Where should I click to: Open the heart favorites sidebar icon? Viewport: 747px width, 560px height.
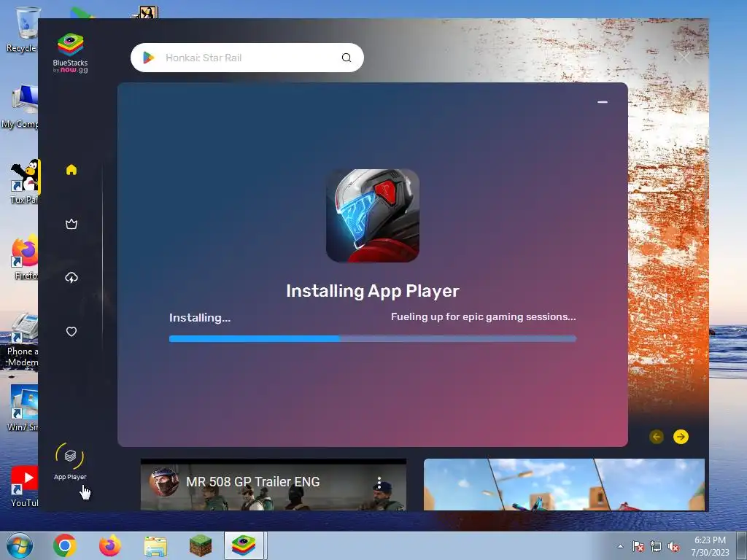pos(71,332)
